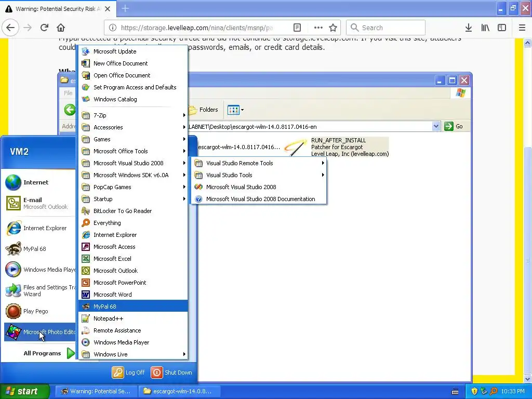
Task: Switch to escargot-wlm taskbar button
Action: click(179, 391)
